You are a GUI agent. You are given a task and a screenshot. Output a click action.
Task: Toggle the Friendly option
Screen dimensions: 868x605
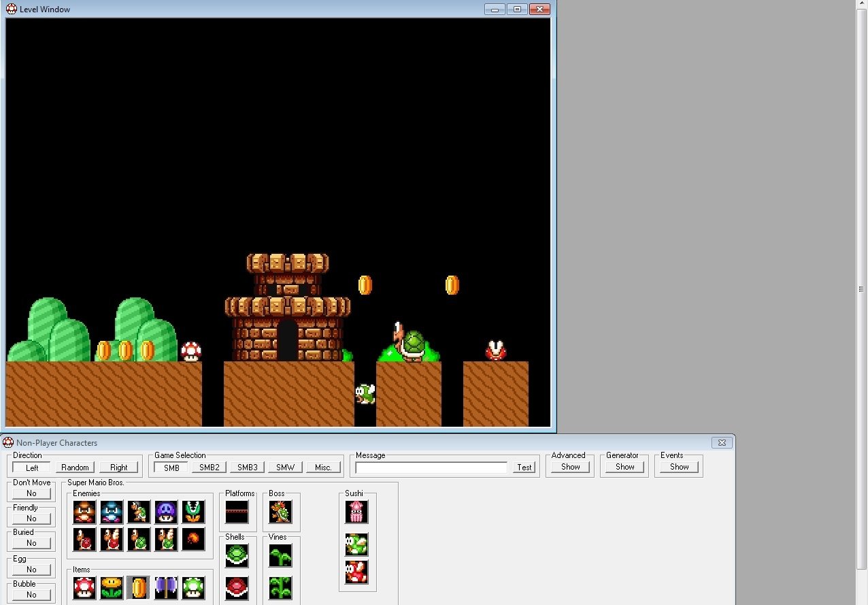[x=31, y=519]
